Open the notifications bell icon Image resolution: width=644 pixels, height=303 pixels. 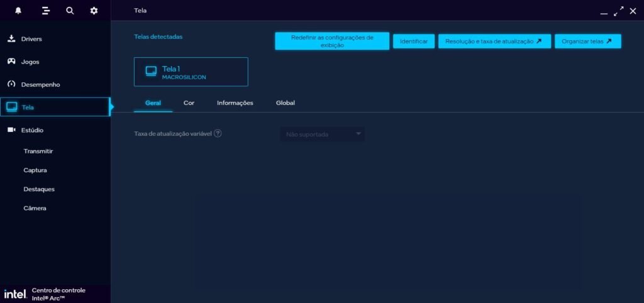18,11
